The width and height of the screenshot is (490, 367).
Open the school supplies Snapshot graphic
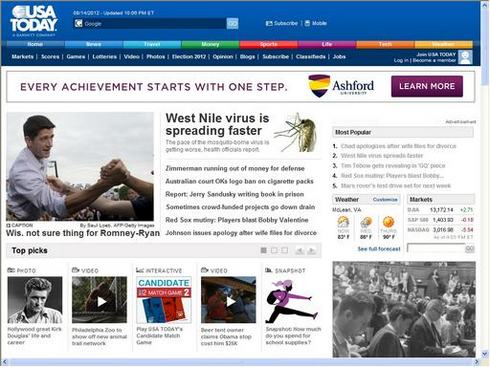(x=292, y=301)
